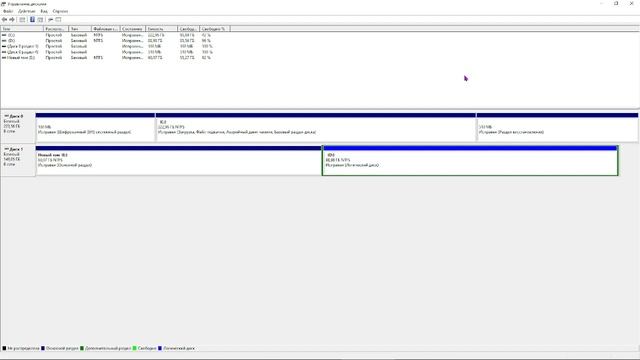Sort by the Расположение column header

click(x=56, y=29)
